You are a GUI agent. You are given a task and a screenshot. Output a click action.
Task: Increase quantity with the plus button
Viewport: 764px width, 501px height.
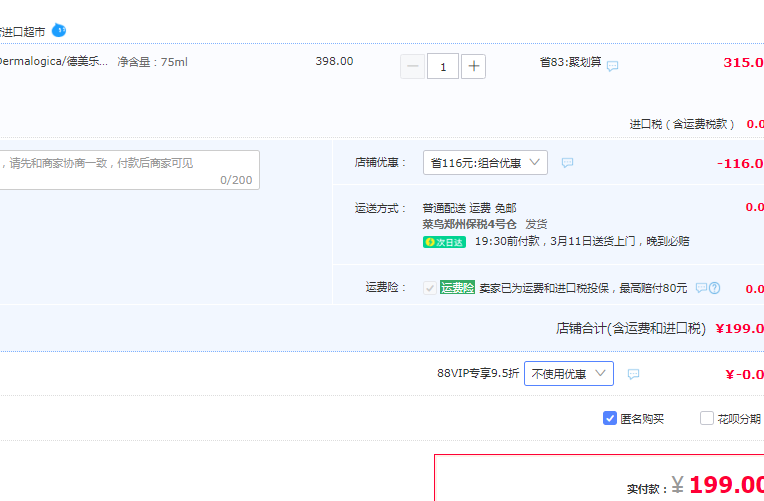coord(474,66)
